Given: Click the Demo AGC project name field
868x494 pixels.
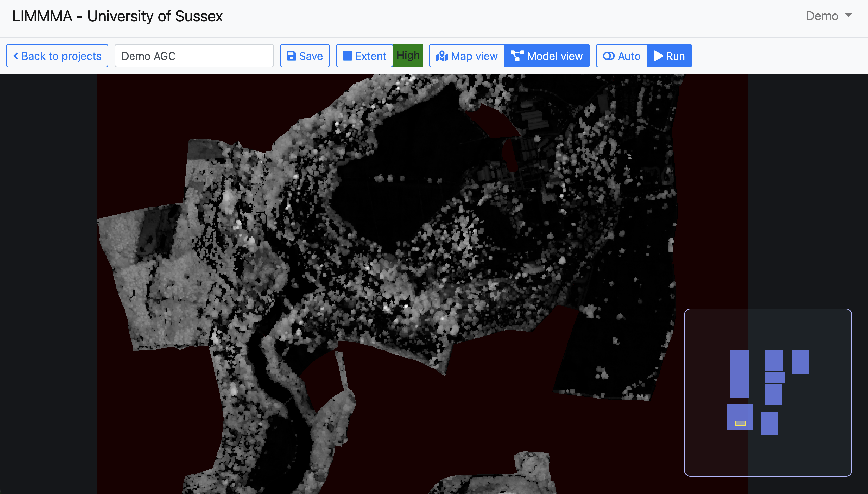Looking at the screenshot, I should [194, 56].
